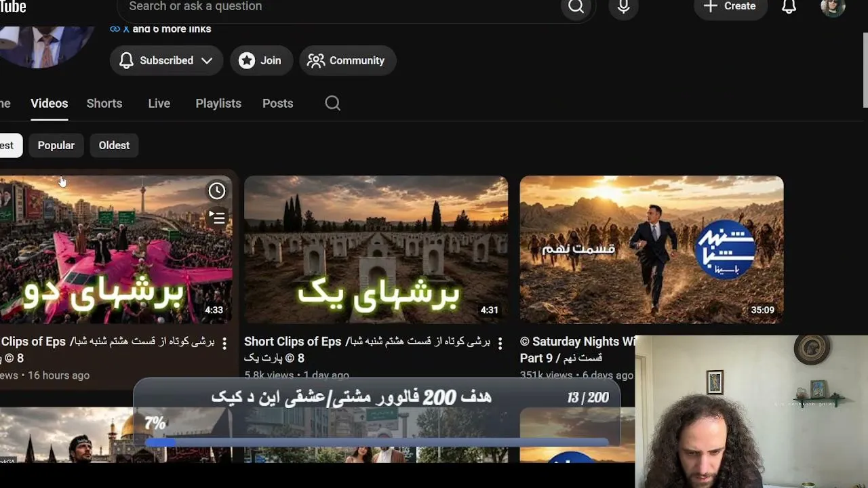The height and width of the screenshot is (488, 868).
Task: Open the notifications bell in the top bar
Action: tap(789, 7)
